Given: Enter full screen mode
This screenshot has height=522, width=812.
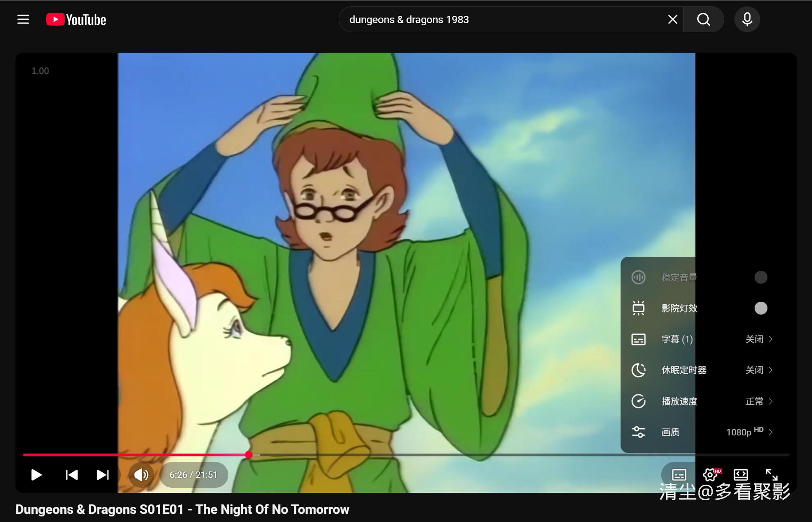Looking at the screenshot, I should pyautogui.click(x=771, y=475).
